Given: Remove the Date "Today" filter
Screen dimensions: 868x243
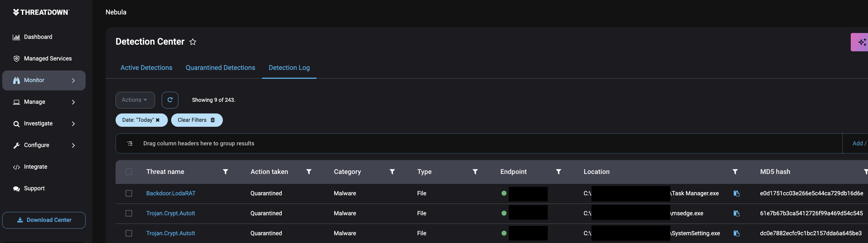Looking at the screenshot, I should pos(158,120).
